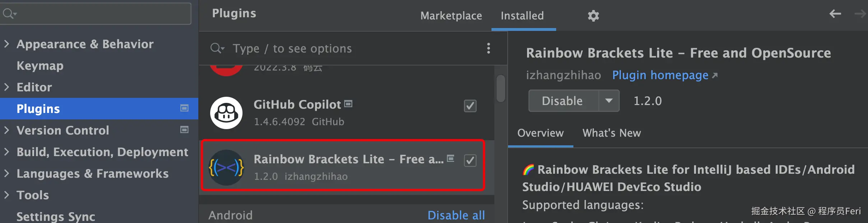The image size is (868, 223).
Task: Click the Plugin homepage link
Action: [660, 75]
